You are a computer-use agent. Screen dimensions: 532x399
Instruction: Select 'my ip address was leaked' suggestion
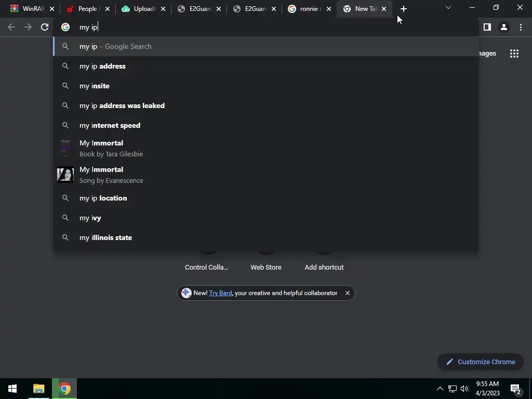tap(266, 105)
